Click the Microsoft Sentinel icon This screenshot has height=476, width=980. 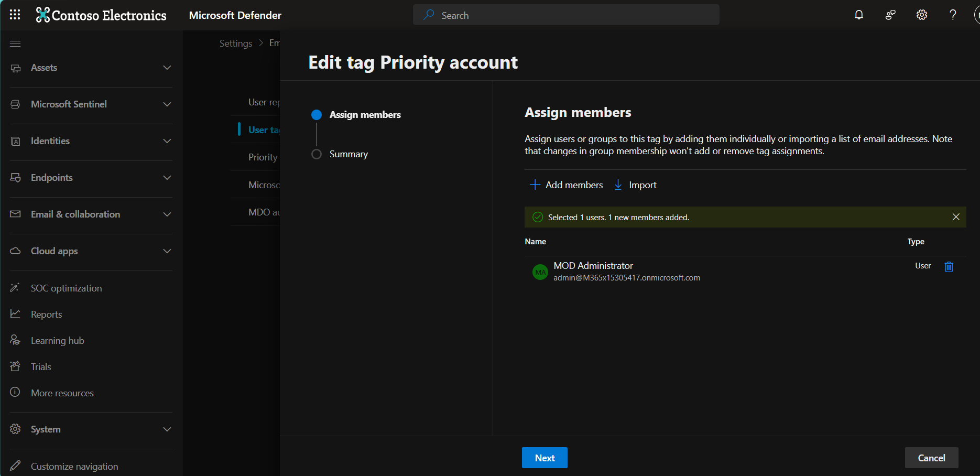coord(16,104)
